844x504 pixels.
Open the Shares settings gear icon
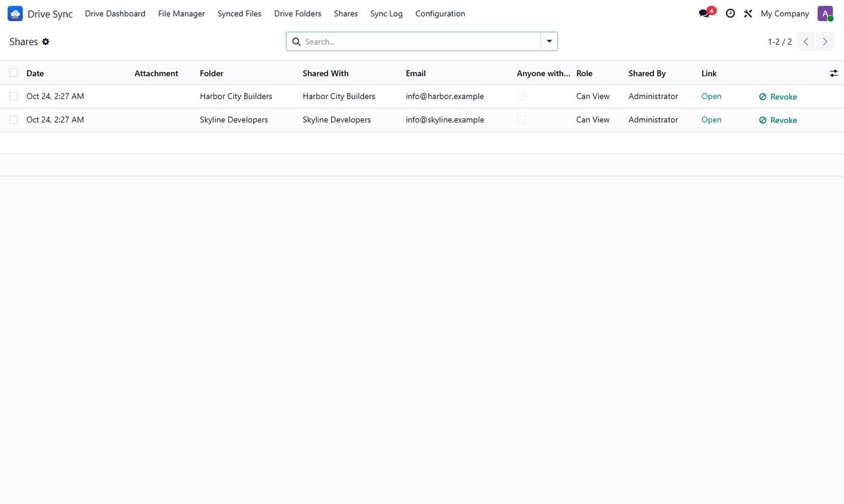(x=46, y=42)
